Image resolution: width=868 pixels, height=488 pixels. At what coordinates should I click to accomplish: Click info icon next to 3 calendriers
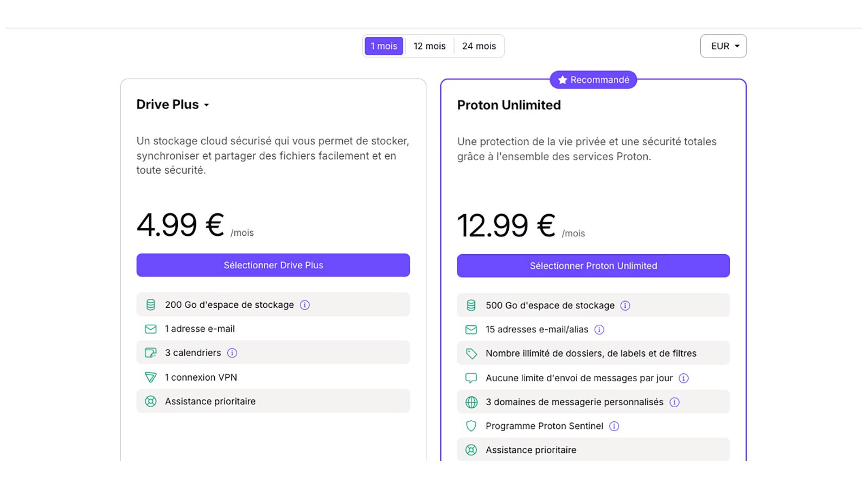[x=232, y=353]
